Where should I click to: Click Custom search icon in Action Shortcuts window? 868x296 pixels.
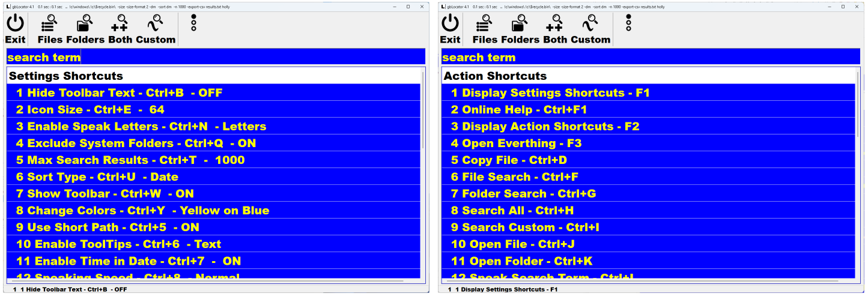click(x=590, y=24)
